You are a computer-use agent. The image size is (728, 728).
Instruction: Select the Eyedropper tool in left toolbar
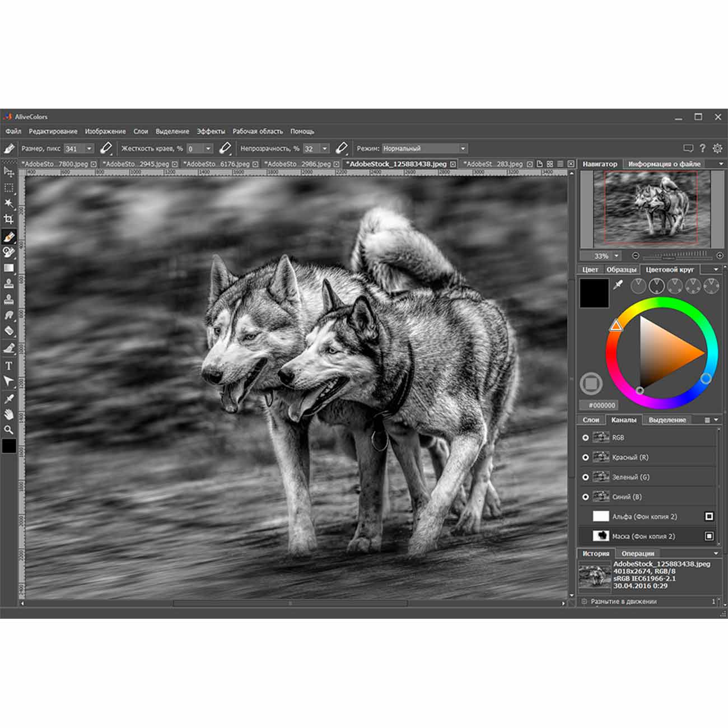coord(9,398)
